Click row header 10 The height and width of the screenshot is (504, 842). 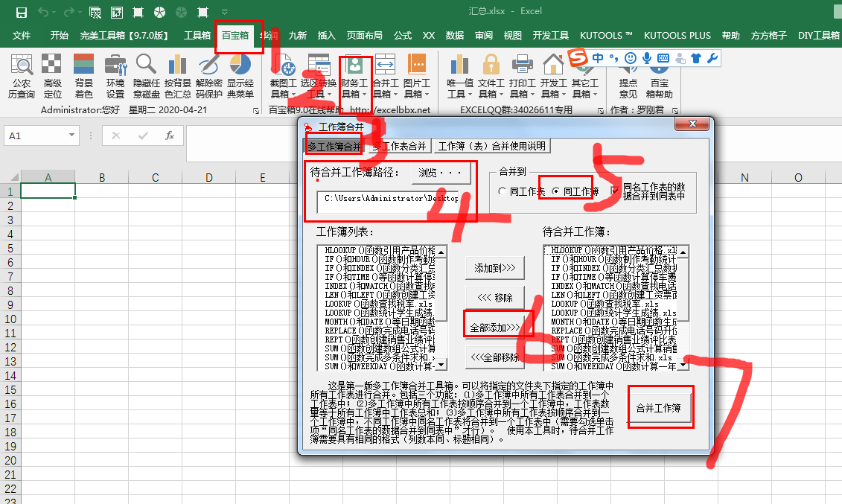(x=10, y=319)
